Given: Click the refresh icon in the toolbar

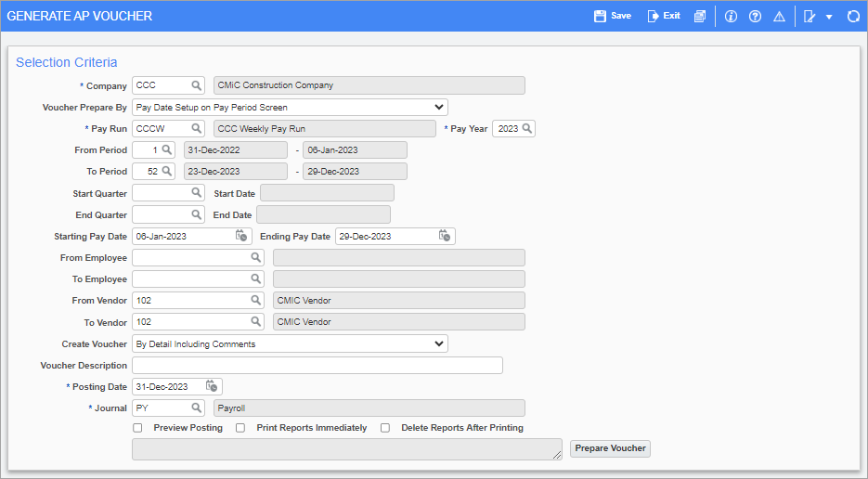Looking at the screenshot, I should [x=853, y=16].
